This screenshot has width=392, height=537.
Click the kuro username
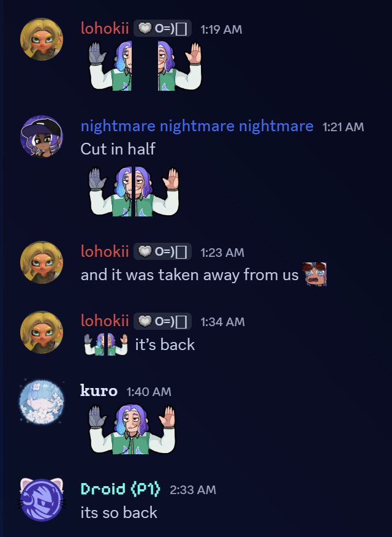pos(99,390)
